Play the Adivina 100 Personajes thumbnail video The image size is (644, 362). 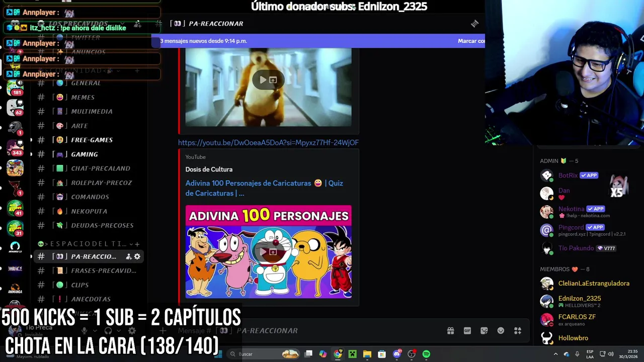263,251
